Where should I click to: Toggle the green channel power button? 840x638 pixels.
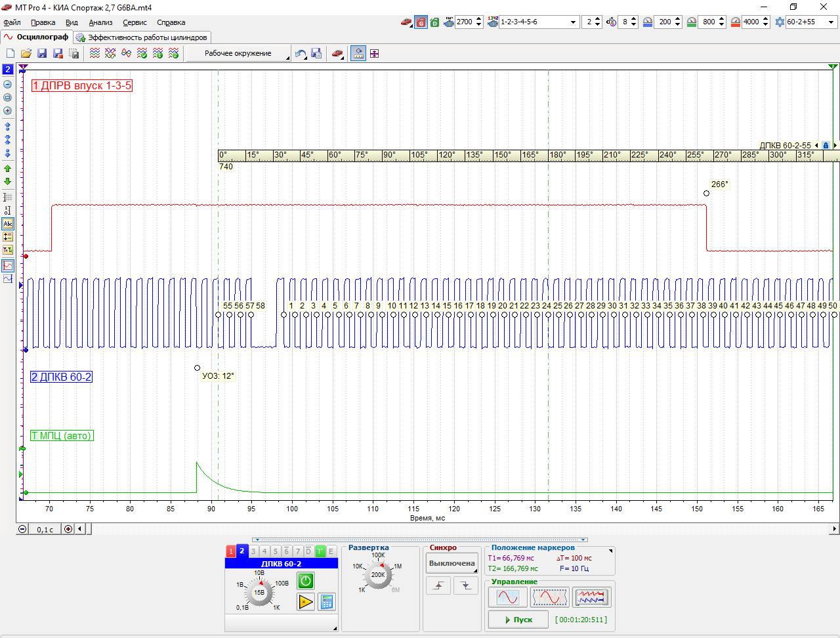pos(306,581)
